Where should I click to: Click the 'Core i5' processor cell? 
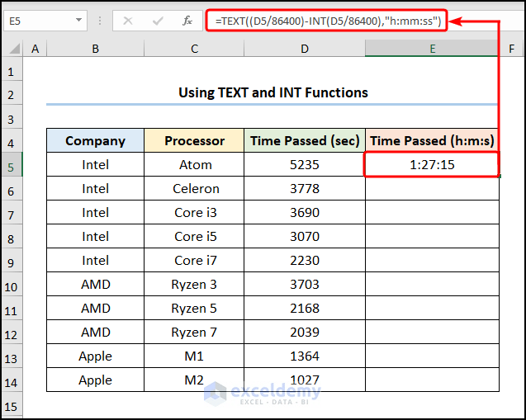pyautogui.click(x=194, y=236)
